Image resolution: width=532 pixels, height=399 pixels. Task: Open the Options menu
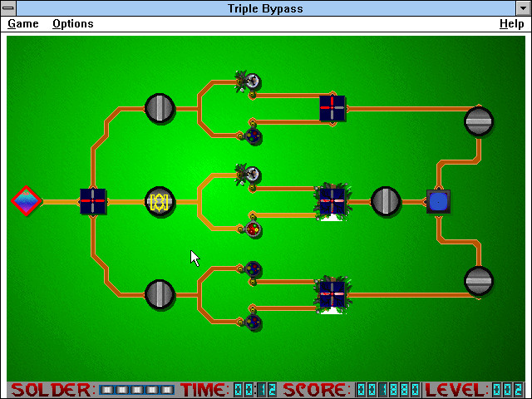(x=73, y=24)
